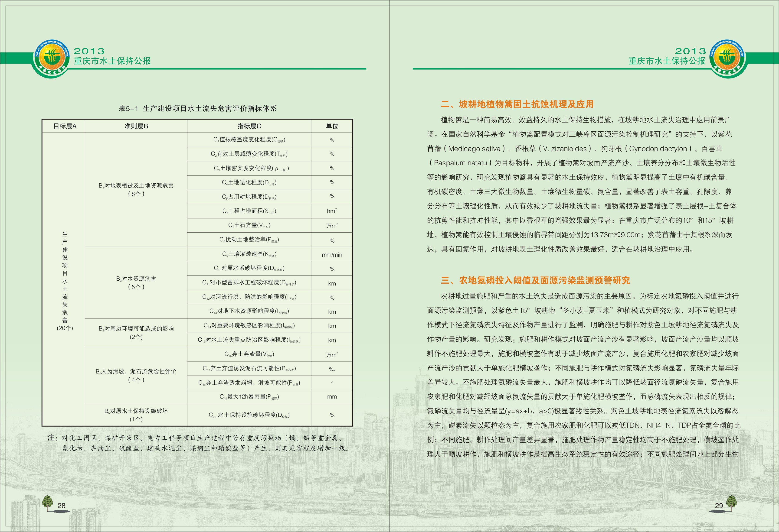779x532 pixels.
Task: Click row C1植被覆盖度变化程度
Action: (249, 140)
